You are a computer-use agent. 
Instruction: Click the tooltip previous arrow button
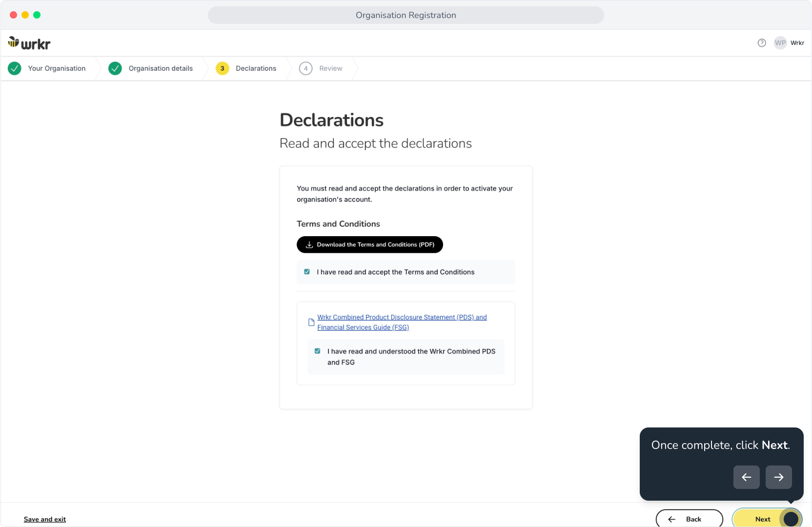[746, 477]
